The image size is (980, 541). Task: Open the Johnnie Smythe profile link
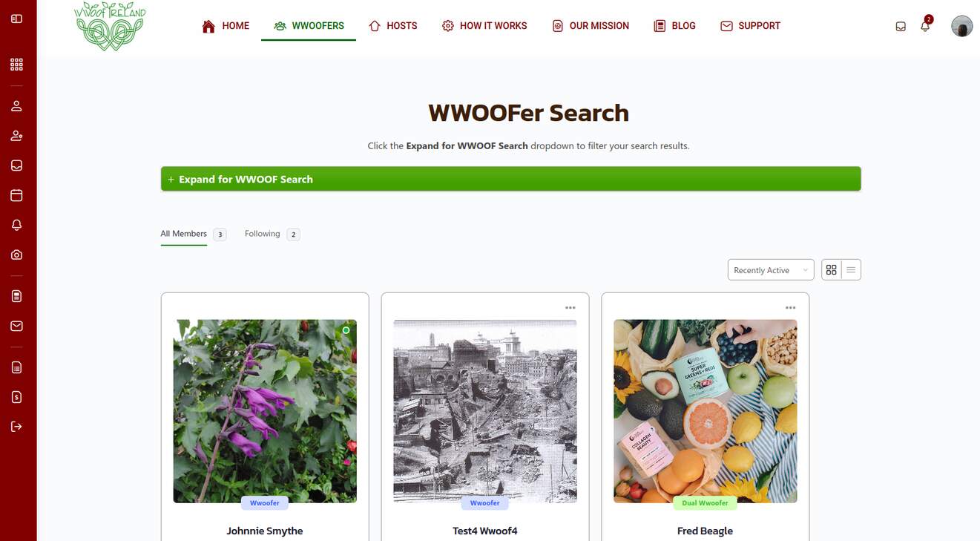(x=265, y=531)
